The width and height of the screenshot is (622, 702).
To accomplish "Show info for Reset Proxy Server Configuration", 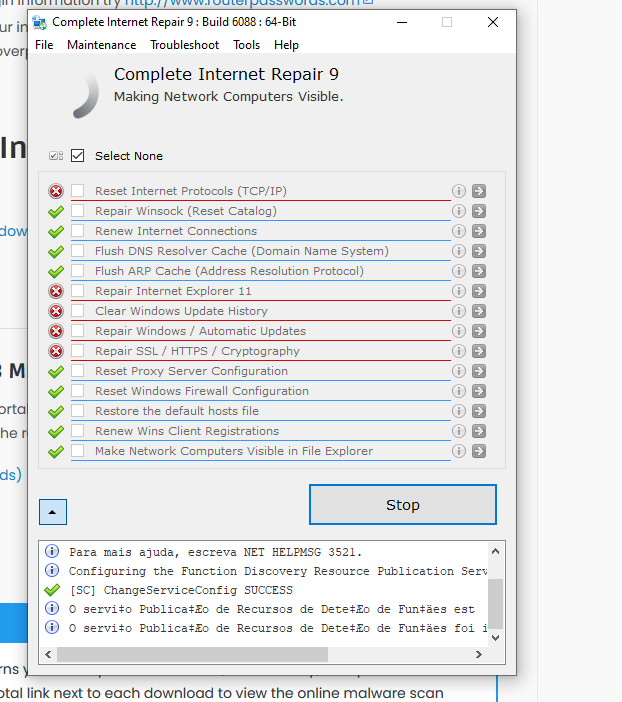I will [459, 371].
